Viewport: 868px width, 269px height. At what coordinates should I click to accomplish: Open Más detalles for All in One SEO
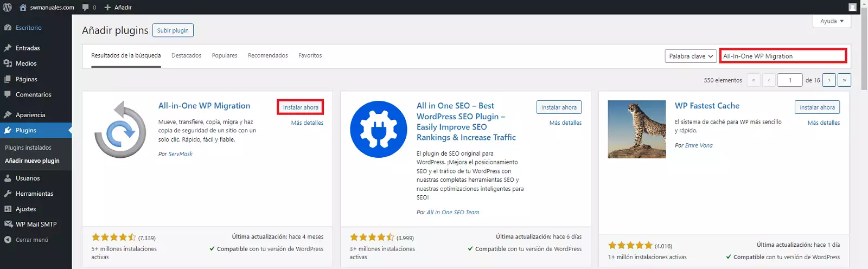(x=565, y=123)
